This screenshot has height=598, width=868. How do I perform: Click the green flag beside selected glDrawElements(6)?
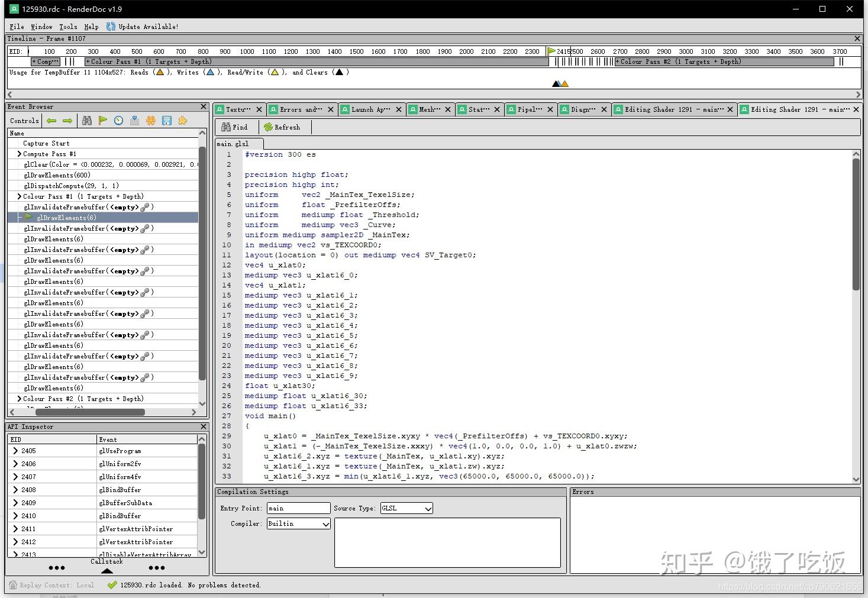pos(29,218)
